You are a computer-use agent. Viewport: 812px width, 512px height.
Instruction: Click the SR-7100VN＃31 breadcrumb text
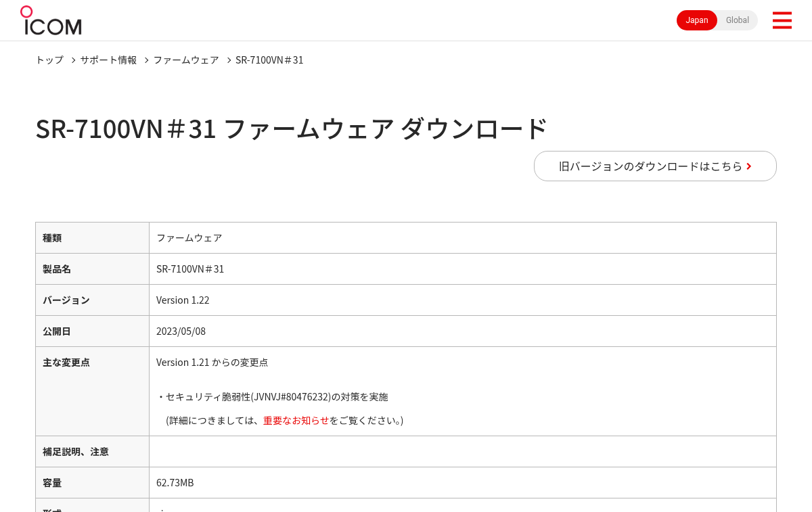[269, 60]
